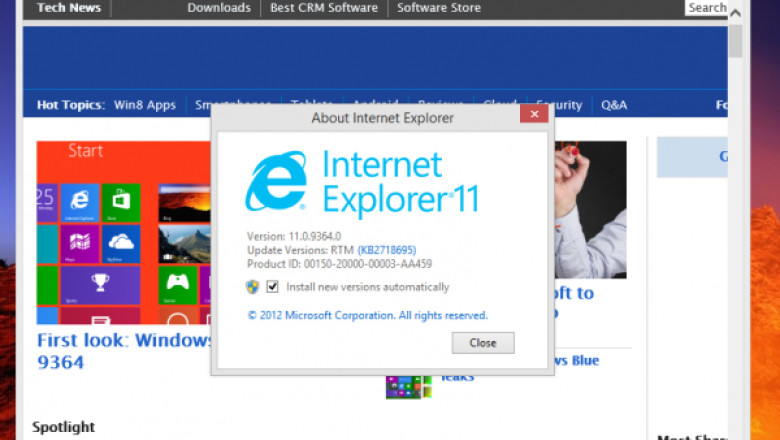The height and width of the screenshot is (440, 780).
Task: Click scrollbar up arrow of the page
Action: coord(736,13)
